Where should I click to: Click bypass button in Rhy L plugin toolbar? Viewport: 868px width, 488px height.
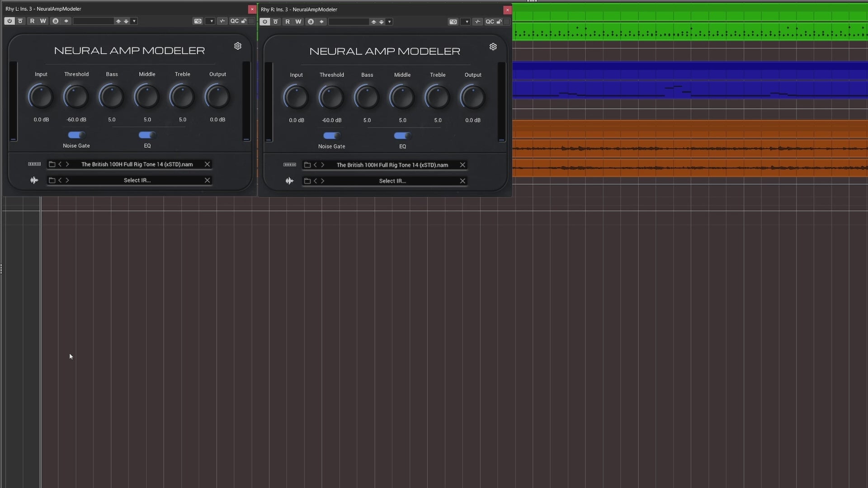pos(20,21)
